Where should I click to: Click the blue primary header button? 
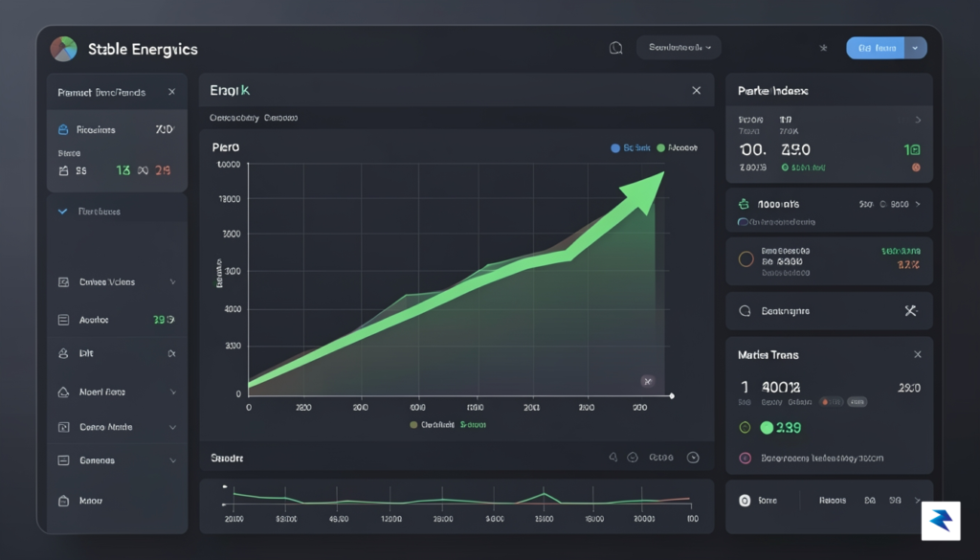point(875,48)
